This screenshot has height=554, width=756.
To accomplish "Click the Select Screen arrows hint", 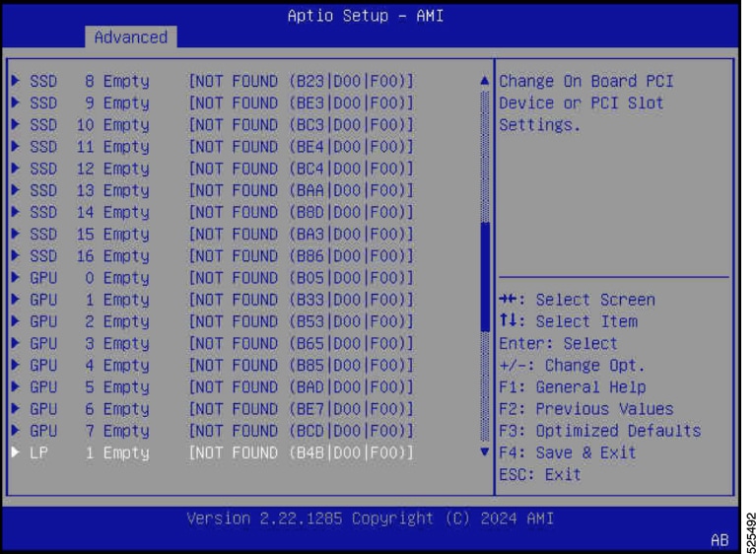I will click(x=578, y=300).
